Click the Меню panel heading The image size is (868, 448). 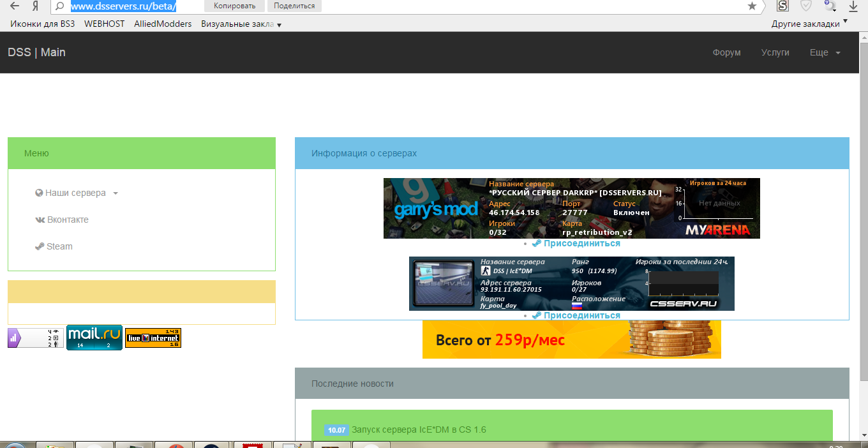(142, 153)
